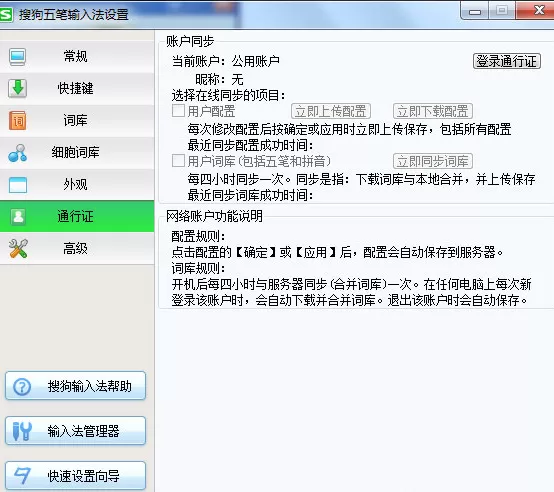Click the 登录通行证 button
554x492 pixels.
pyautogui.click(x=507, y=61)
